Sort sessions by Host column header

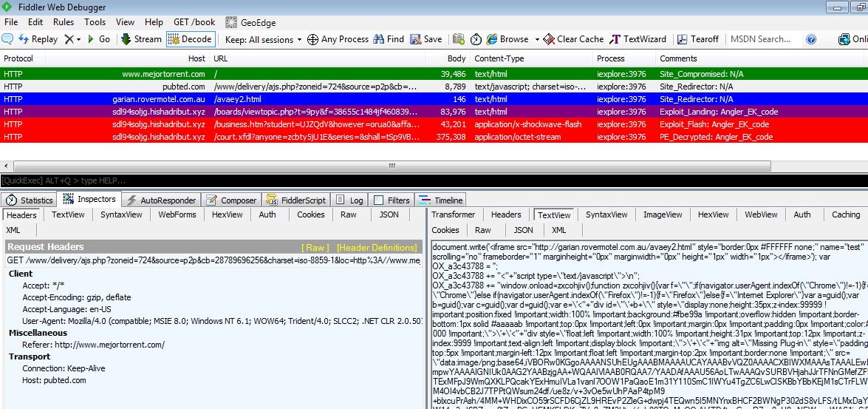coord(128,58)
